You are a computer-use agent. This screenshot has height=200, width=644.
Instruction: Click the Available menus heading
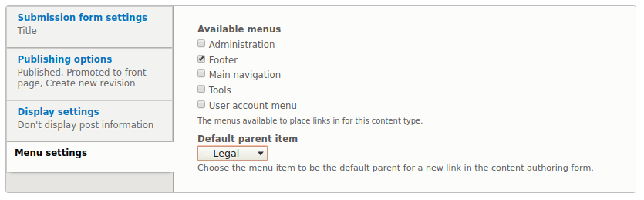pyautogui.click(x=239, y=29)
